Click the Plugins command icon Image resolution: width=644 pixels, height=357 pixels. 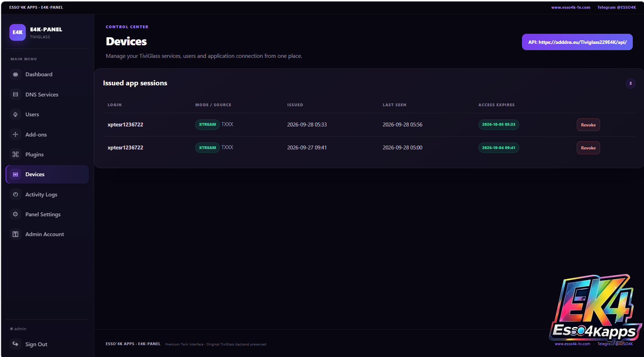click(15, 154)
